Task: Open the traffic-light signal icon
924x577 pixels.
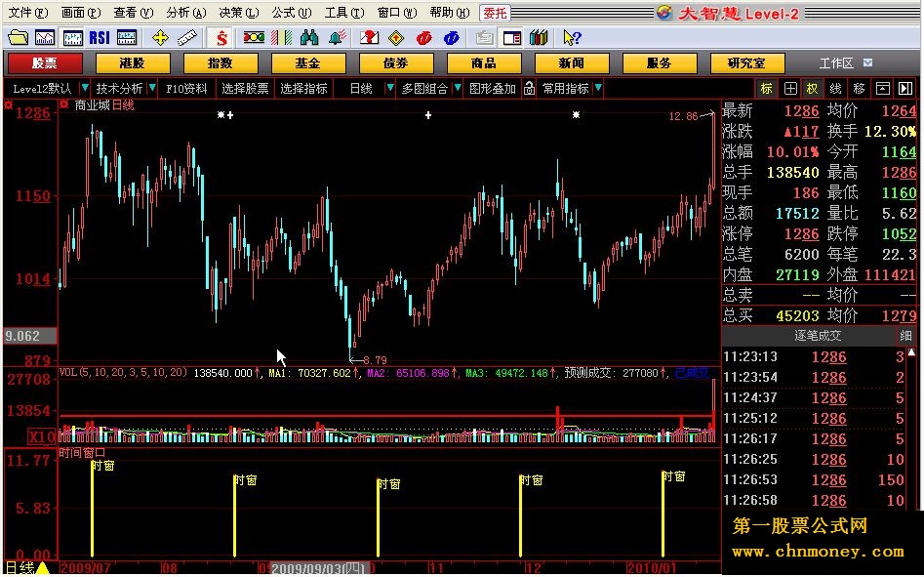Action: click(x=254, y=38)
